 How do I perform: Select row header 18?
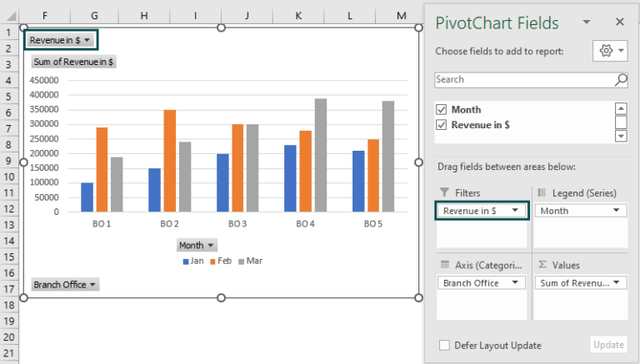click(x=9, y=305)
